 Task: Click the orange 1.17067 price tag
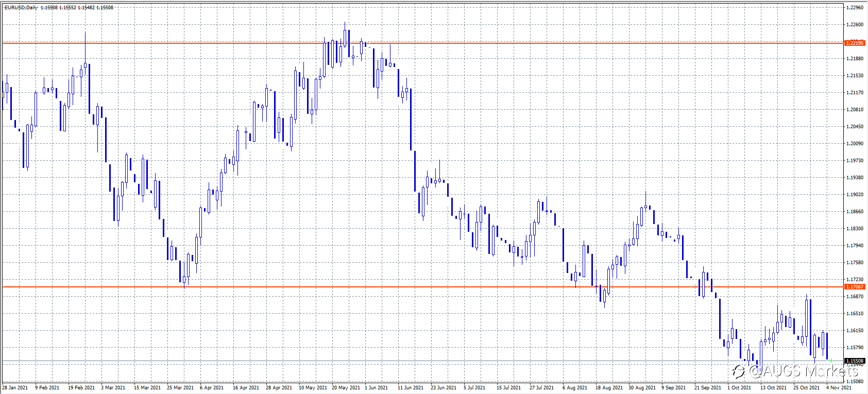click(855, 287)
